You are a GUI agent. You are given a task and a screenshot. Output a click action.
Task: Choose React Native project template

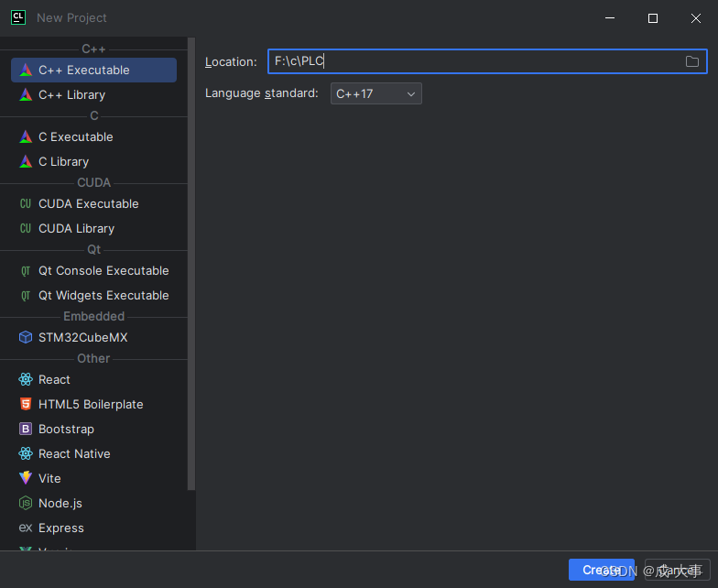pyautogui.click(x=74, y=454)
